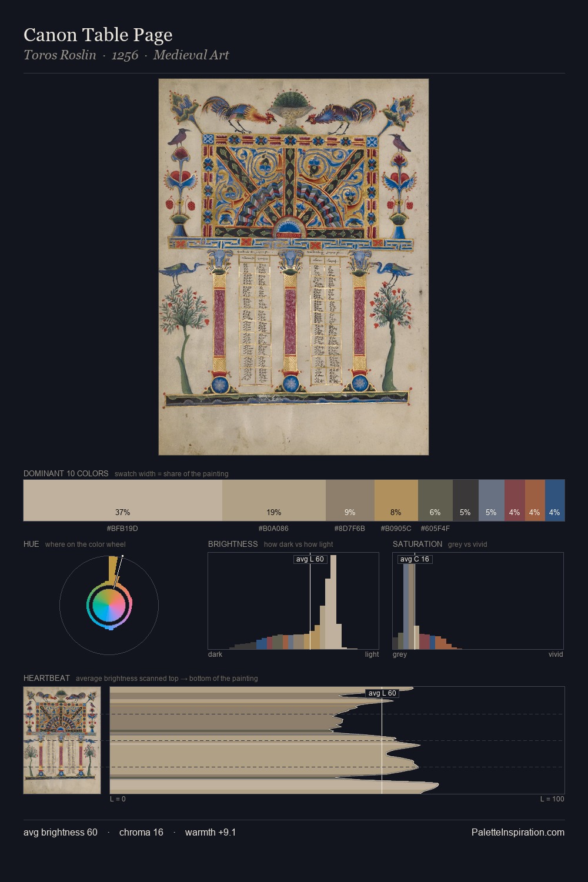
Task: Open the PaletteInspiration.com link
Action: pos(518,833)
